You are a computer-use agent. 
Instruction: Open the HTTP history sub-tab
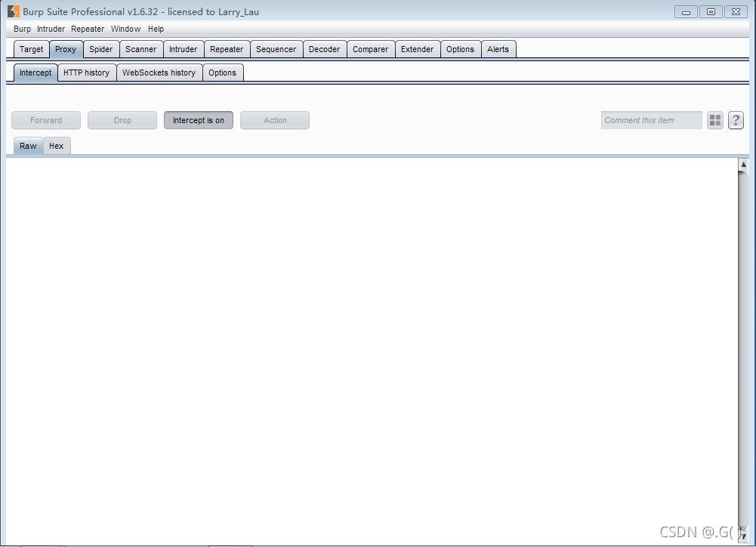click(86, 73)
